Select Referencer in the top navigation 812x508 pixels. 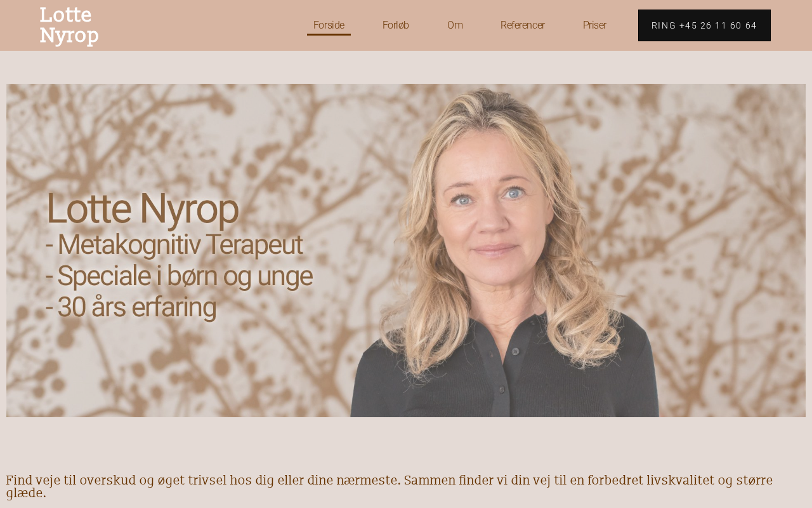[523, 25]
